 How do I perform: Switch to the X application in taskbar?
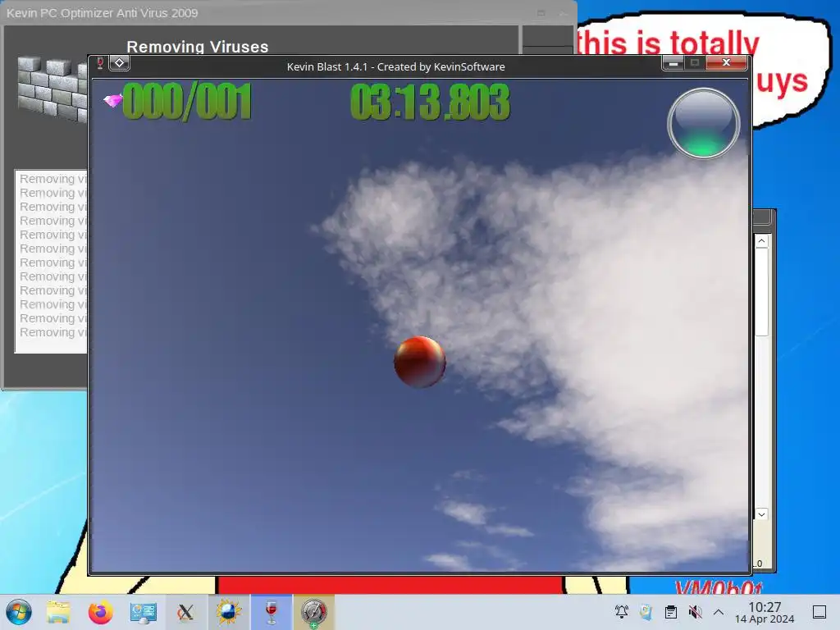pyautogui.click(x=185, y=612)
